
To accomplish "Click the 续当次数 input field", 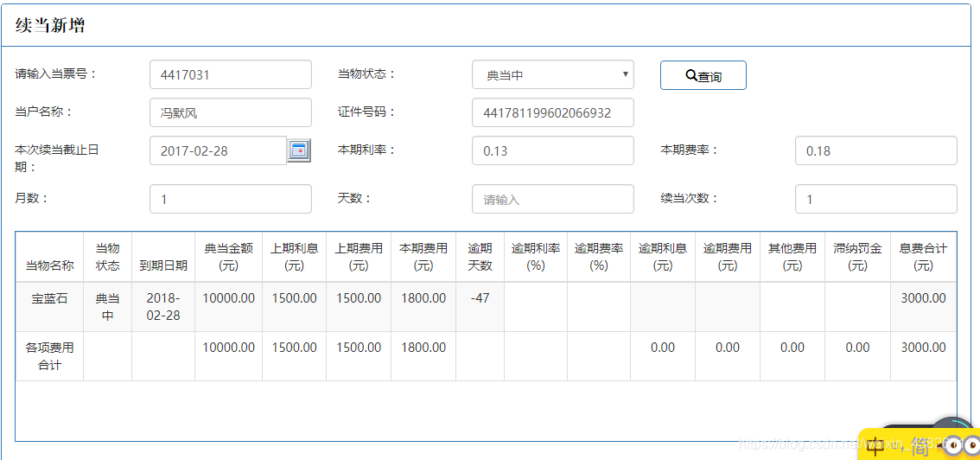I will coord(875,199).
